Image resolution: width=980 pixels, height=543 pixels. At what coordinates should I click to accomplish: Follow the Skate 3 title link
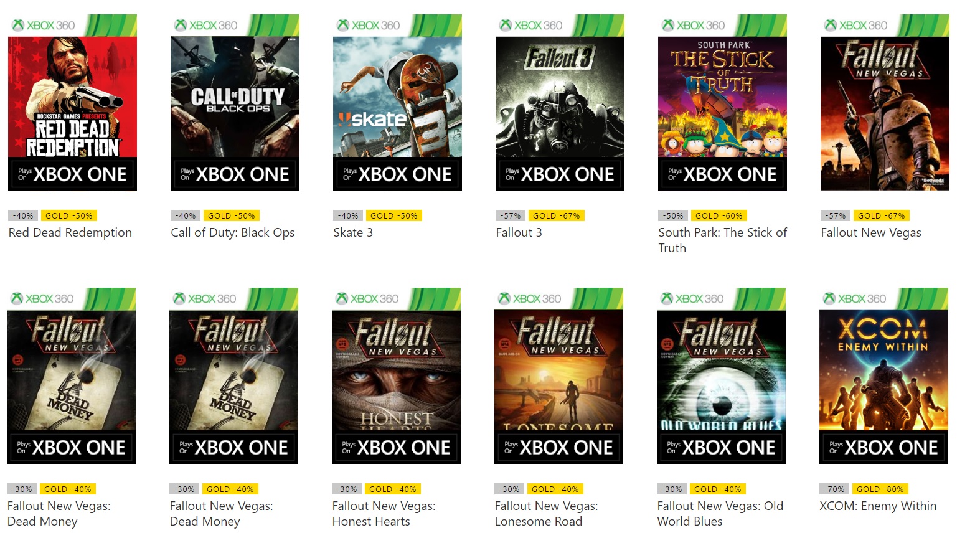coord(353,232)
